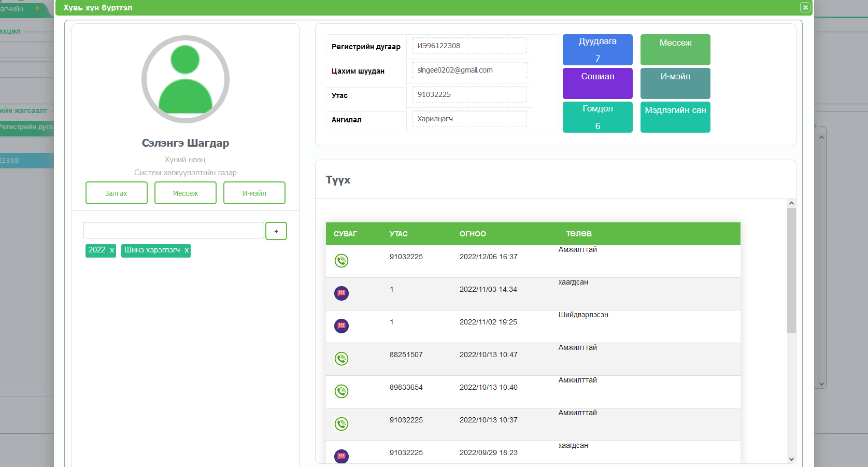Image resolution: width=868 pixels, height=467 pixels.
Task: Click the СУВАГ column header
Action: pos(346,234)
